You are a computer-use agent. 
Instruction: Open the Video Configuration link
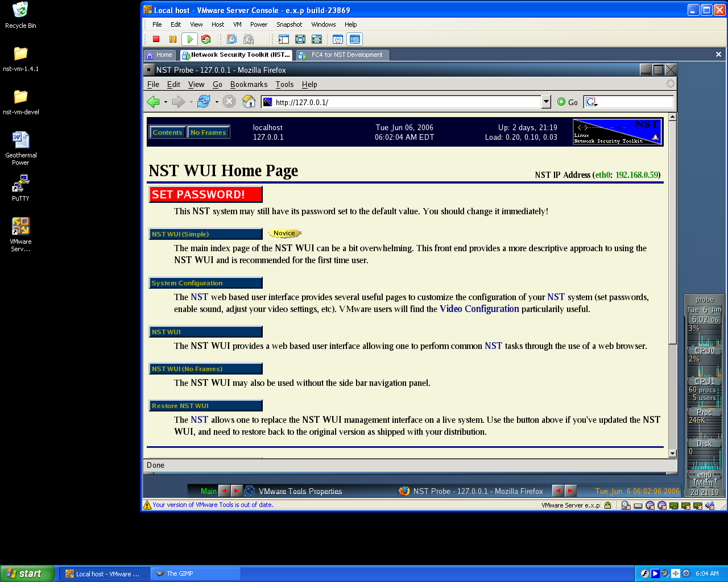(x=479, y=309)
